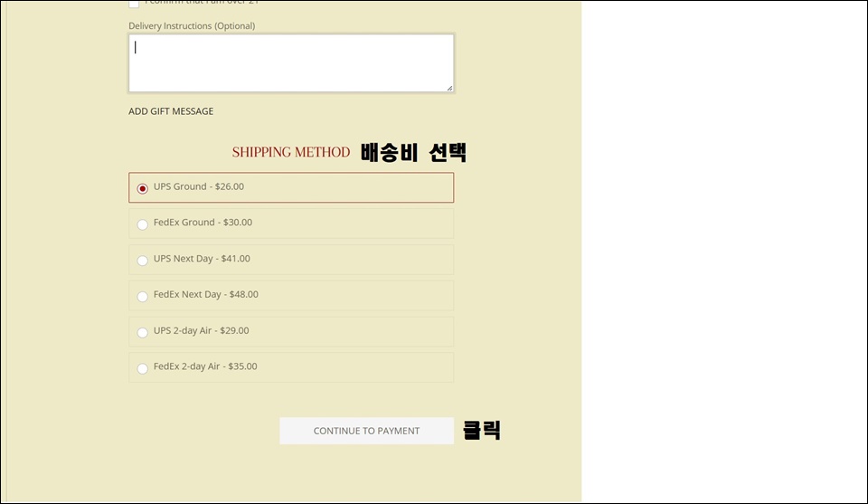This screenshot has height=504, width=868.
Task: Choose FedEx Ground $30.00 shipping
Action: pyautogui.click(x=291, y=223)
